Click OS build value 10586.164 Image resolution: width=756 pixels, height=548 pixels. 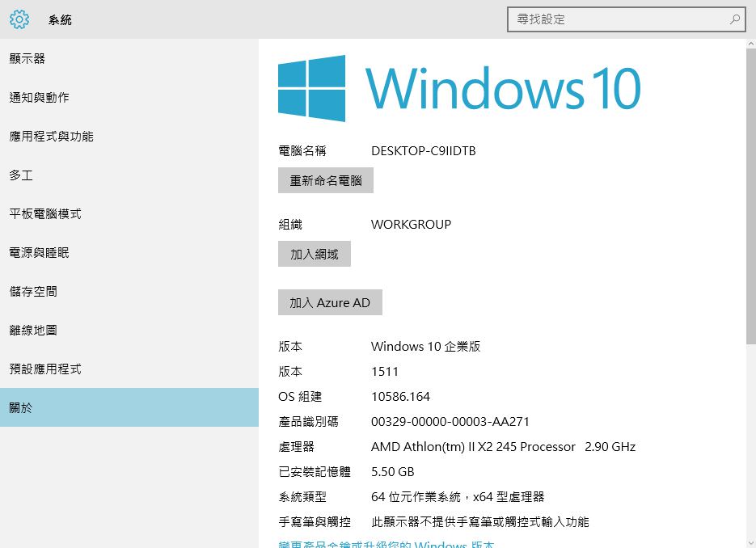click(x=400, y=397)
